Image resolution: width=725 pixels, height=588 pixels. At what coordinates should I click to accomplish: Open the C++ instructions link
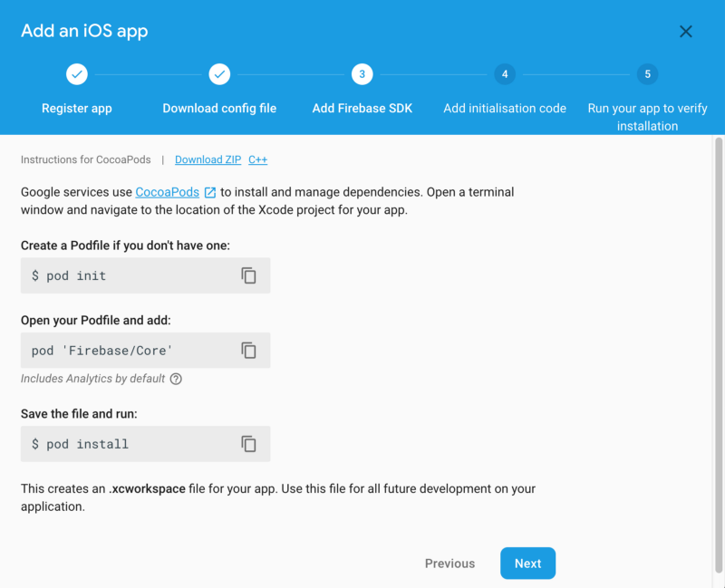click(x=257, y=159)
